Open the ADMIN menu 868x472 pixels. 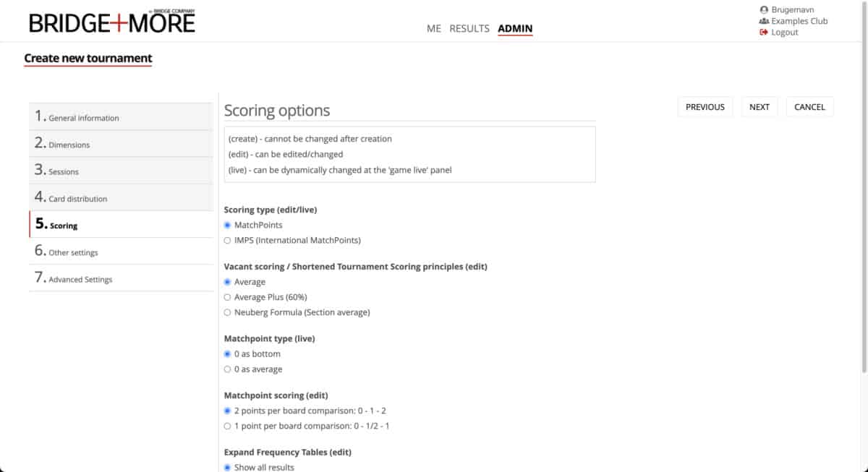click(x=515, y=29)
